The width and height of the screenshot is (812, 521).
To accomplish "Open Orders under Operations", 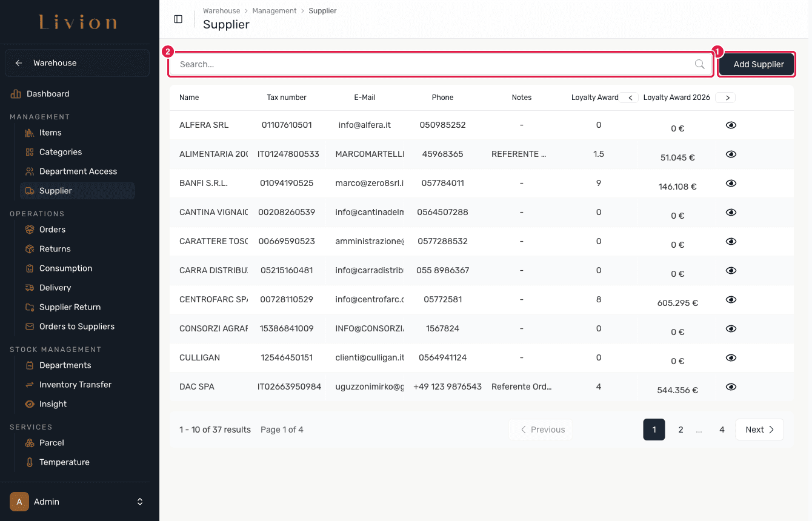I will pyautogui.click(x=52, y=230).
